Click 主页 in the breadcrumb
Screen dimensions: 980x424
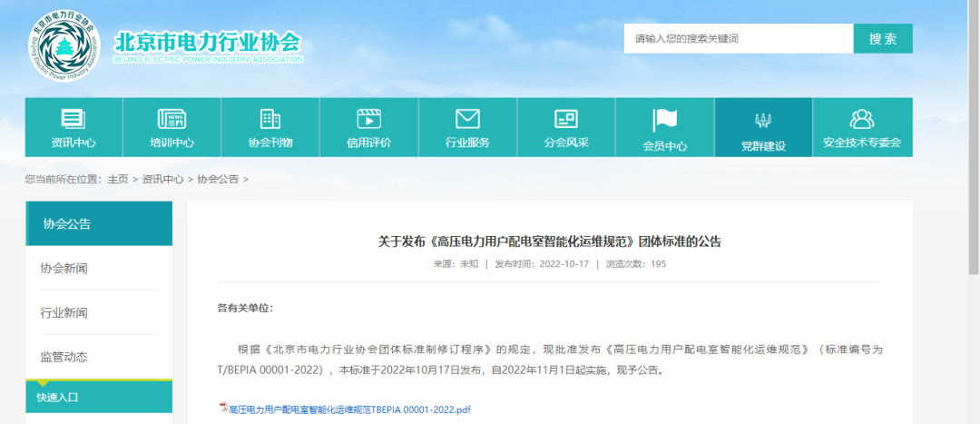[x=117, y=179]
